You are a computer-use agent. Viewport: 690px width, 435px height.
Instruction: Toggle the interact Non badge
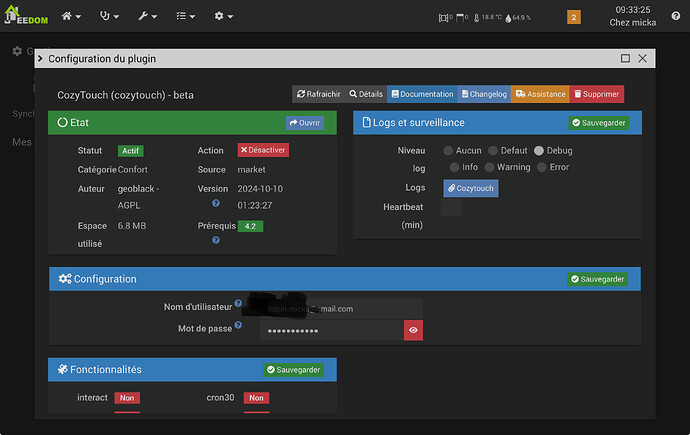[127, 398]
